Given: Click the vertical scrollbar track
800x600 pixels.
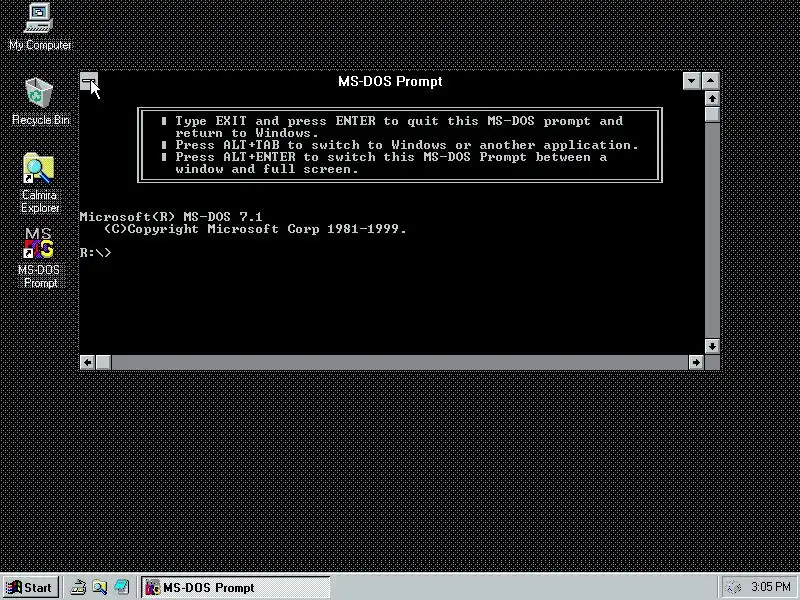Looking at the screenshot, I should [712, 230].
